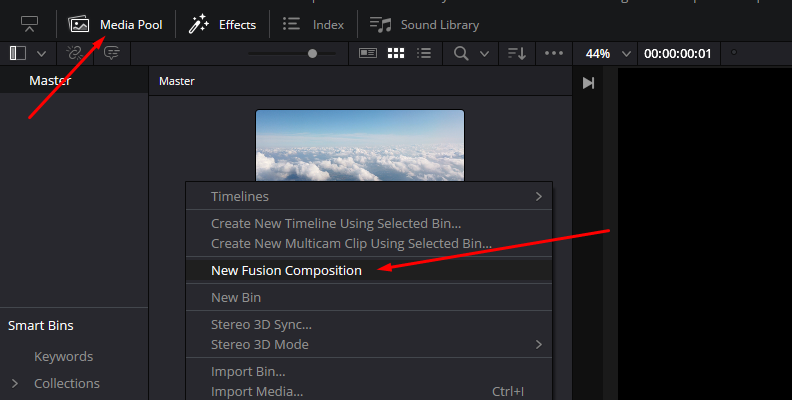Click the skip-to-end icon beside viewer
The width and height of the screenshot is (792, 400).
point(588,83)
